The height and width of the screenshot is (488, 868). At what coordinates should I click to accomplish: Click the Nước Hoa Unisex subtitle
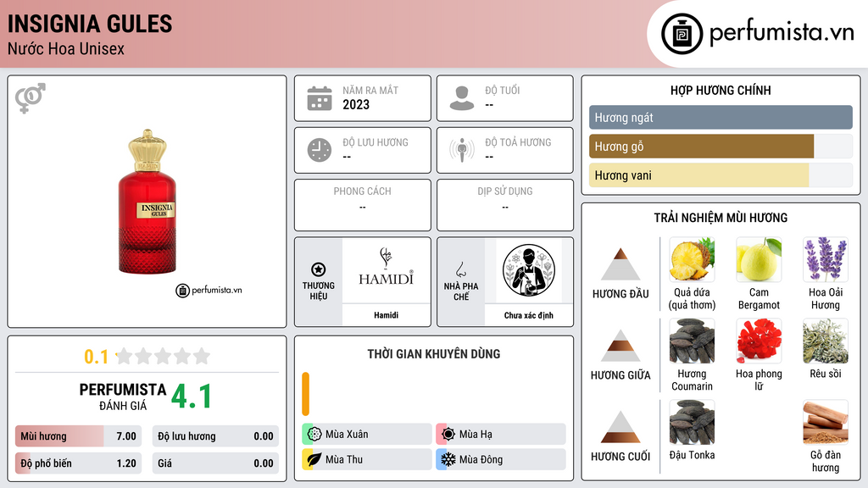click(66, 48)
